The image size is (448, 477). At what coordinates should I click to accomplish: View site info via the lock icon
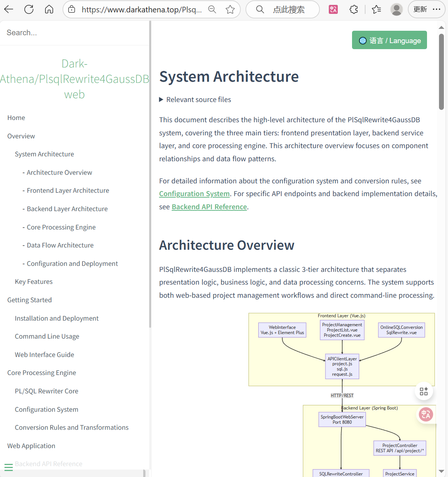point(72,9)
